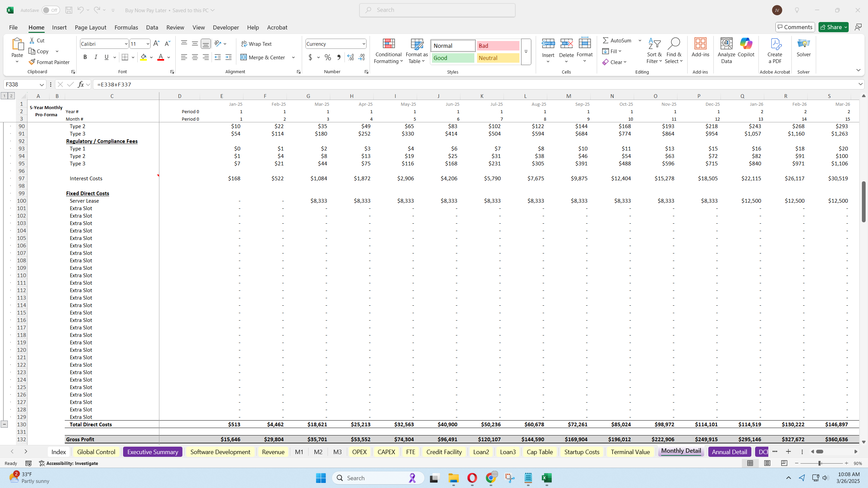Viewport: 868px width, 488px height.
Task: Toggle Bold formatting
Action: click(85, 57)
